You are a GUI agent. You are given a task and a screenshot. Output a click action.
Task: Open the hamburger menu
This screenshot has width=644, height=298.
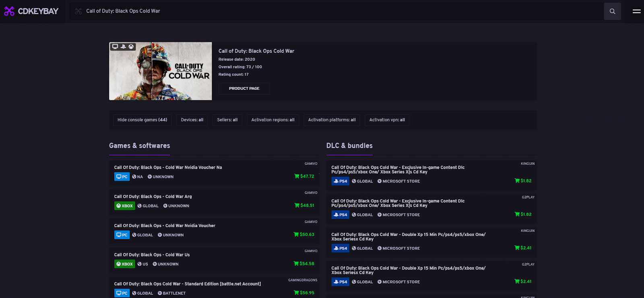click(636, 11)
